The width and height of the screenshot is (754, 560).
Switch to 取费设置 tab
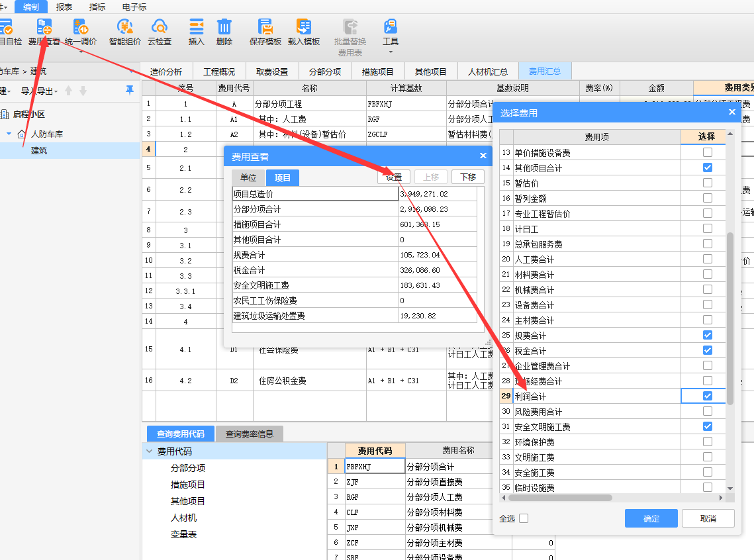(272, 71)
